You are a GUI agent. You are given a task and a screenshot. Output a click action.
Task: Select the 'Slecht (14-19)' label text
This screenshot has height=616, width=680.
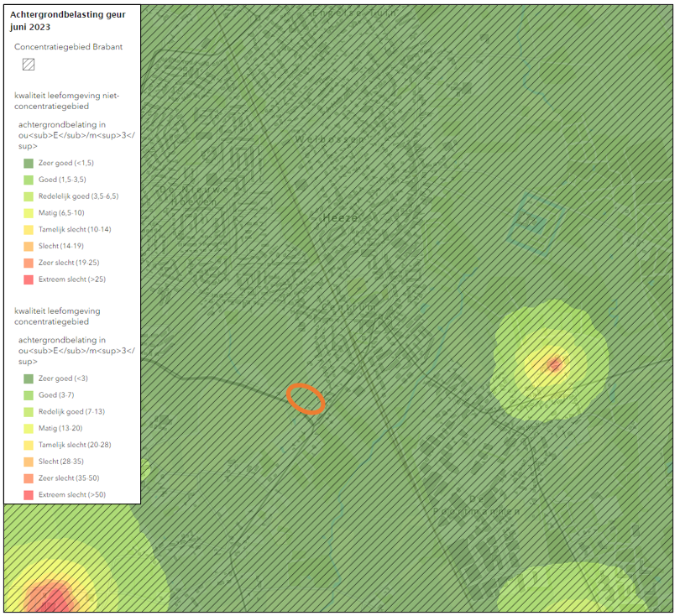pyautogui.click(x=61, y=246)
